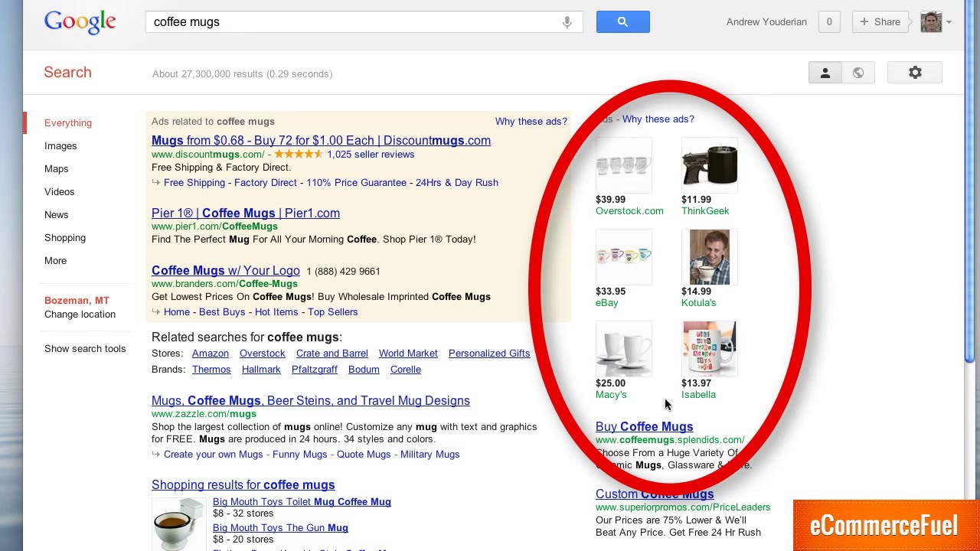Open Hallmark brand search

pyautogui.click(x=261, y=369)
